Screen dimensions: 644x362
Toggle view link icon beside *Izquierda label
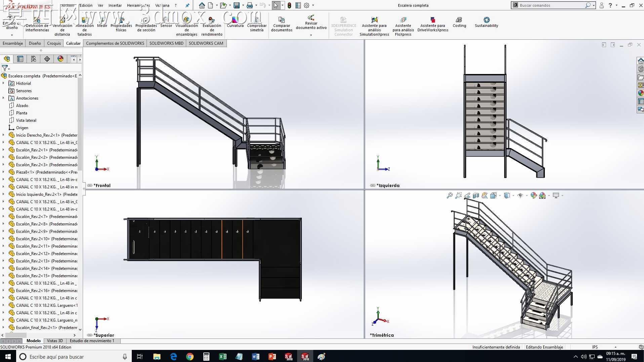coord(373,185)
